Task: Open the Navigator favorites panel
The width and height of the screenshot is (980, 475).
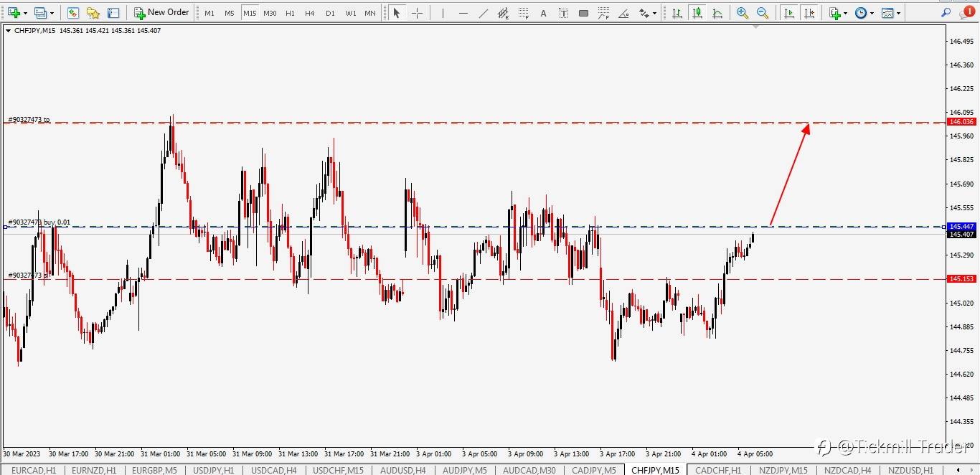Action: (93, 13)
